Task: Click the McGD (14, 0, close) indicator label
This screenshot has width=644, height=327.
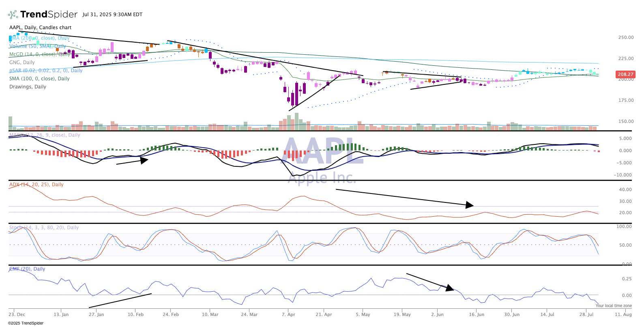Action: point(39,54)
